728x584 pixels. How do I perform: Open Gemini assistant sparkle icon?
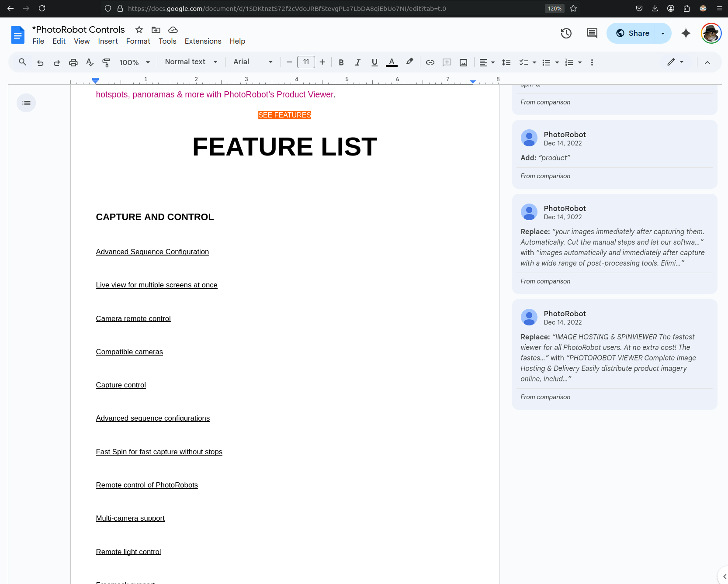pos(686,33)
